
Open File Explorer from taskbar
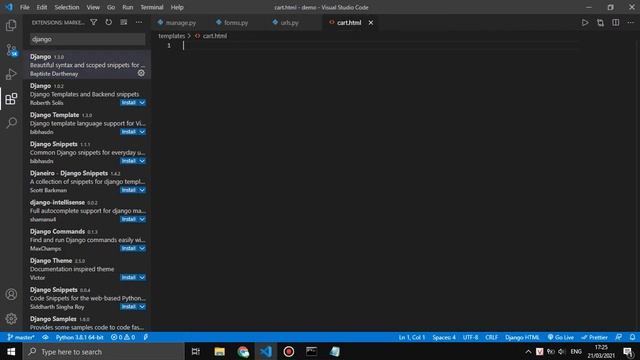pyautogui.click(x=220, y=351)
